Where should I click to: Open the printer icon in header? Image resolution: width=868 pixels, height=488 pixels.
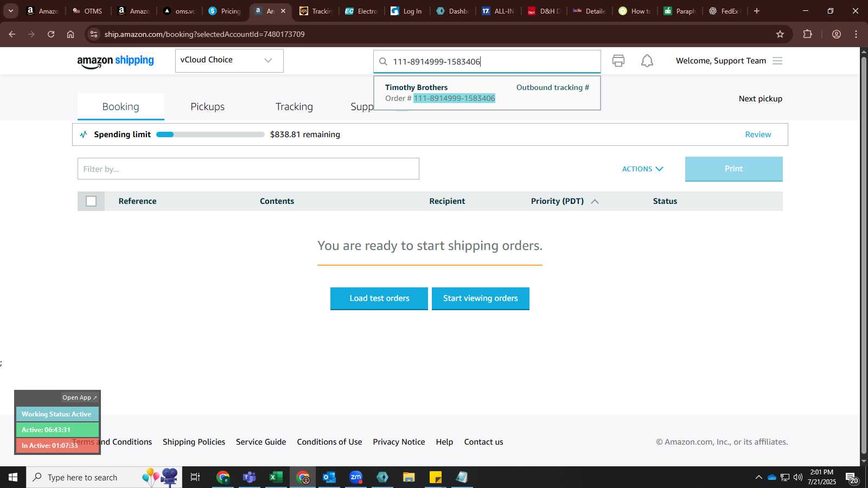point(618,61)
